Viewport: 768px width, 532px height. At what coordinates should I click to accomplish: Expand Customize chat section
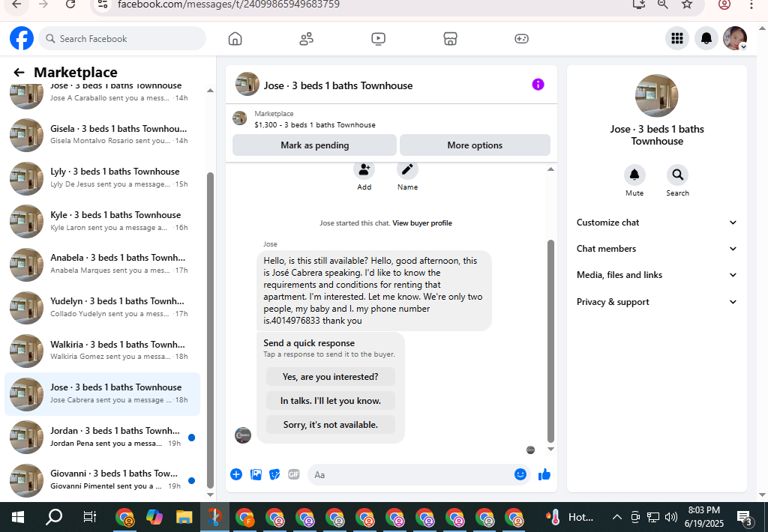tap(656, 223)
